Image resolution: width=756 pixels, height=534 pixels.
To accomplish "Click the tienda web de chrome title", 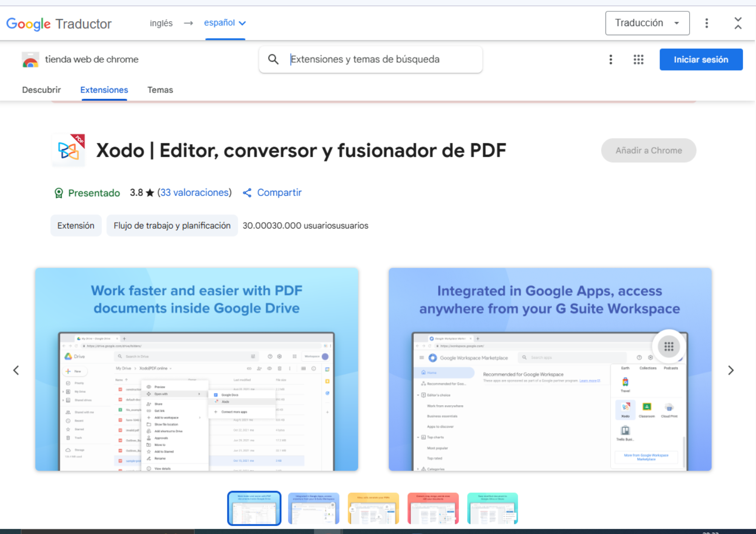I will coord(91,59).
